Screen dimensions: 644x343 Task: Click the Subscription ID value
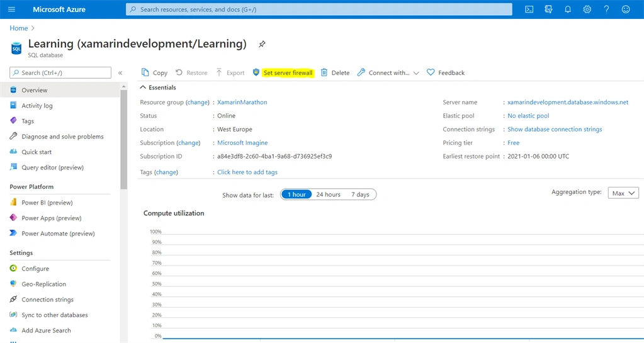274,157
